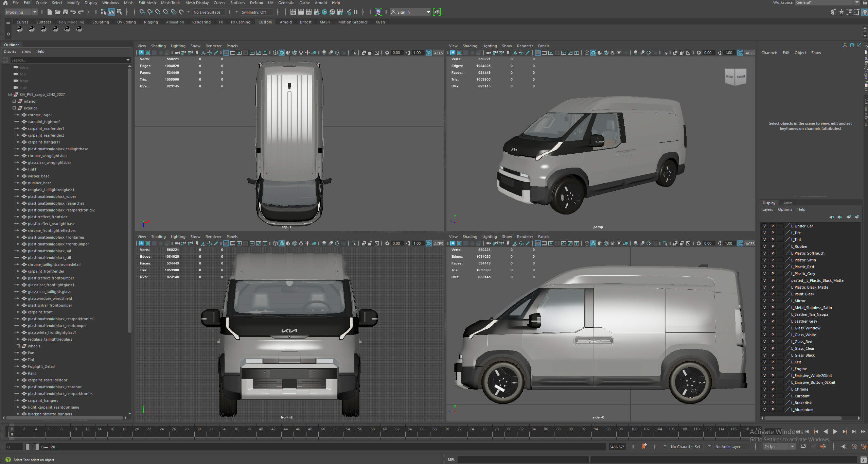Viewport: 868px width, 464px height.
Task: Toggle loop mode in playback controls
Action: point(803,446)
